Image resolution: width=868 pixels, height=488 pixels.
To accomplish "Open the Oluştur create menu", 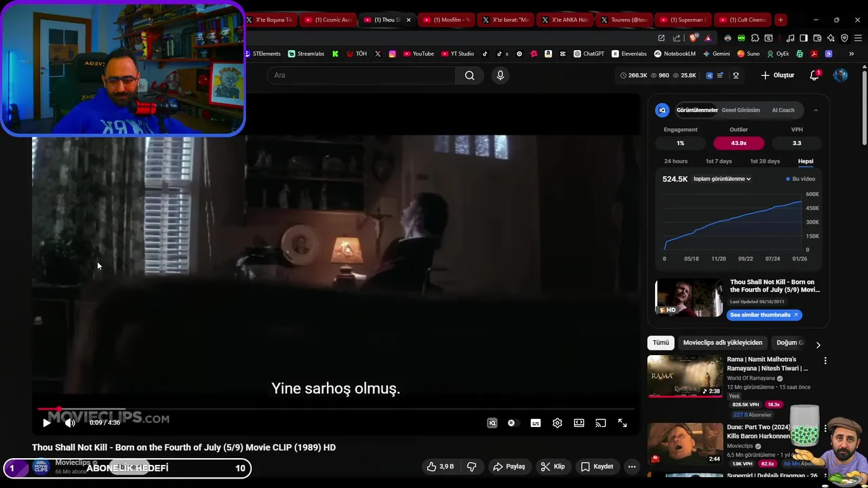I will point(777,75).
